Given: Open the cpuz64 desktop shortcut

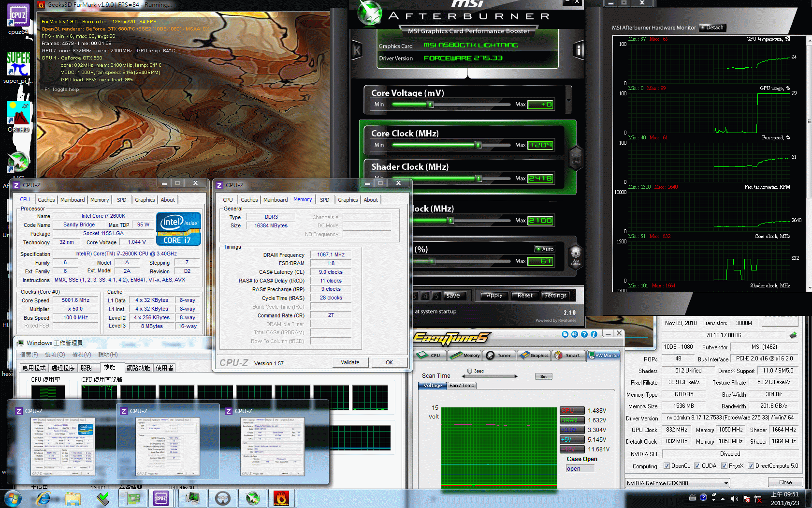Looking at the screenshot, I should 18,20.
